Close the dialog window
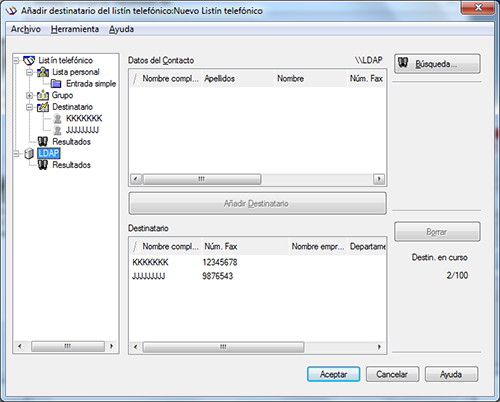500x402 pixels. (x=478, y=7)
